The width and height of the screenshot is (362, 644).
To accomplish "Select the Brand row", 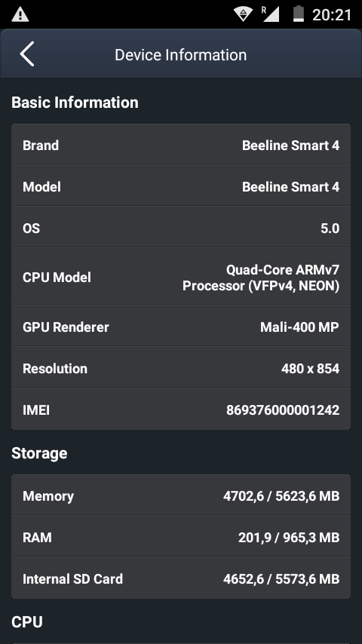I will click(181, 145).
